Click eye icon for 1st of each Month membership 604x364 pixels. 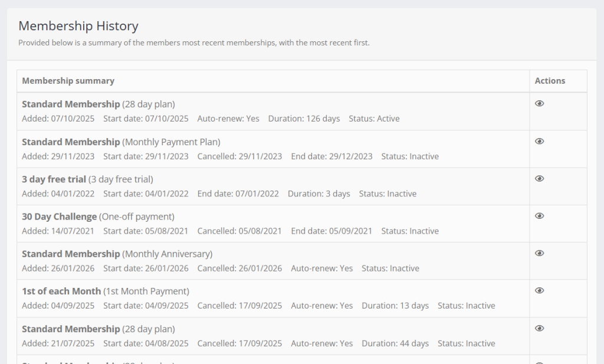pyautogui.click(x=539, y=291)
